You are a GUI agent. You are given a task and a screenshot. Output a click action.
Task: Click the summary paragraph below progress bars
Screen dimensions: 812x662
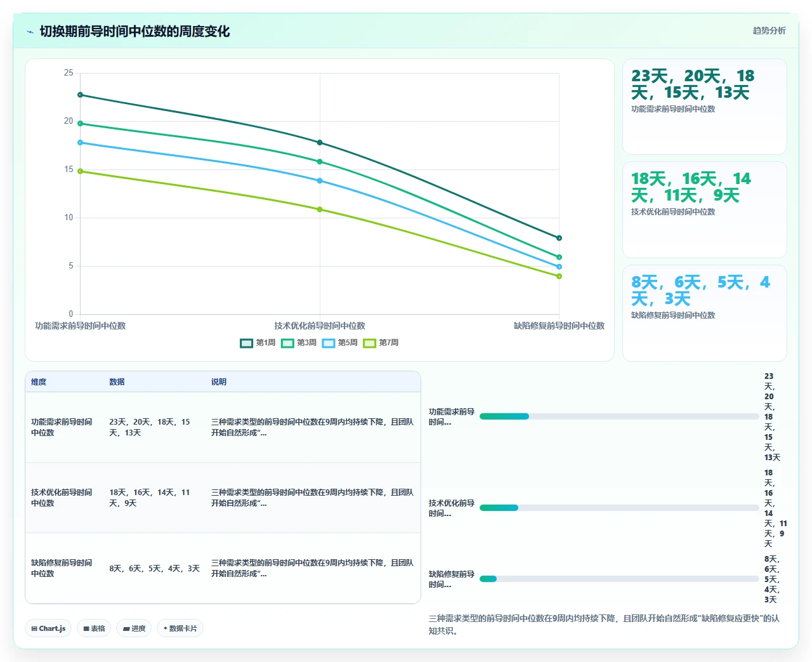[x=605, y=625]
